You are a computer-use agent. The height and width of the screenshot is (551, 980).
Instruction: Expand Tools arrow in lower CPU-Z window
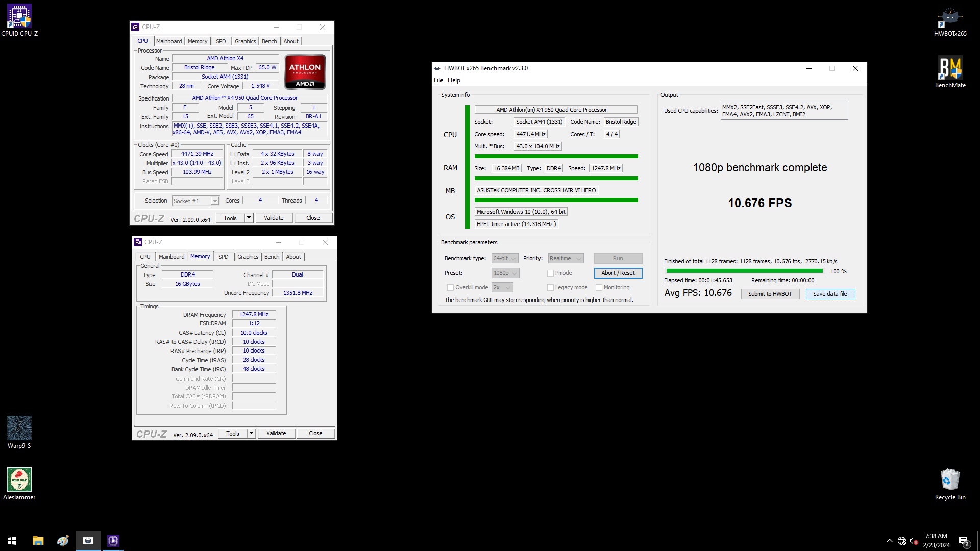251,434
